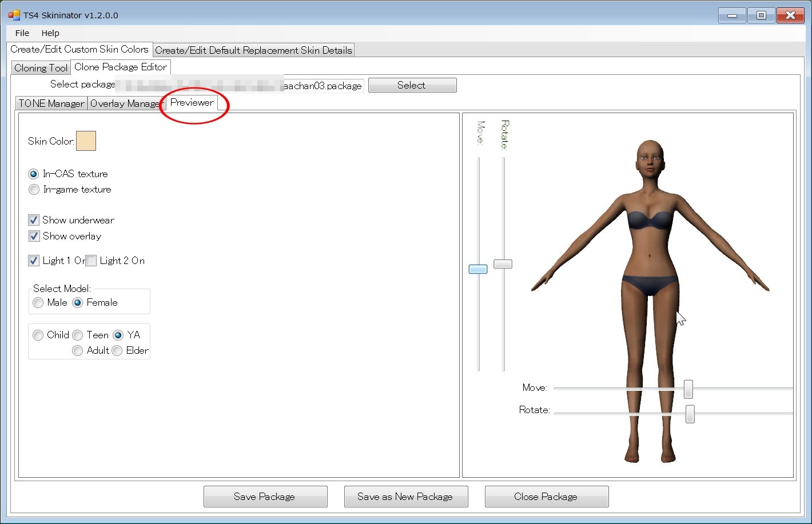
Task: Open the Overlay Manager tab
Action: (125, 103)
